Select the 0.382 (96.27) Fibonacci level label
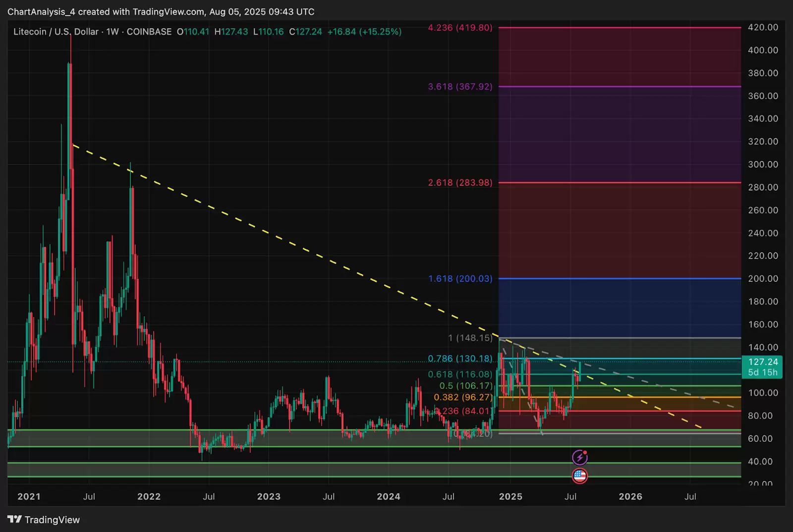Screen dimensions: 793x532 [463, 397]
